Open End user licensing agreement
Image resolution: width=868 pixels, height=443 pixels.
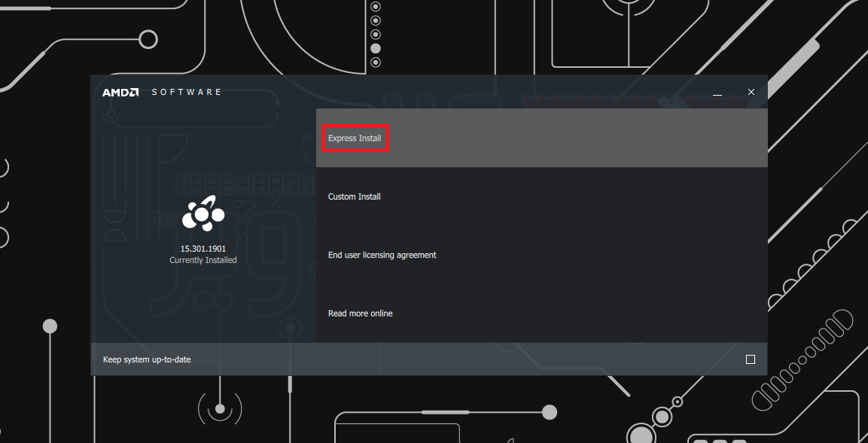click(541, 255)
